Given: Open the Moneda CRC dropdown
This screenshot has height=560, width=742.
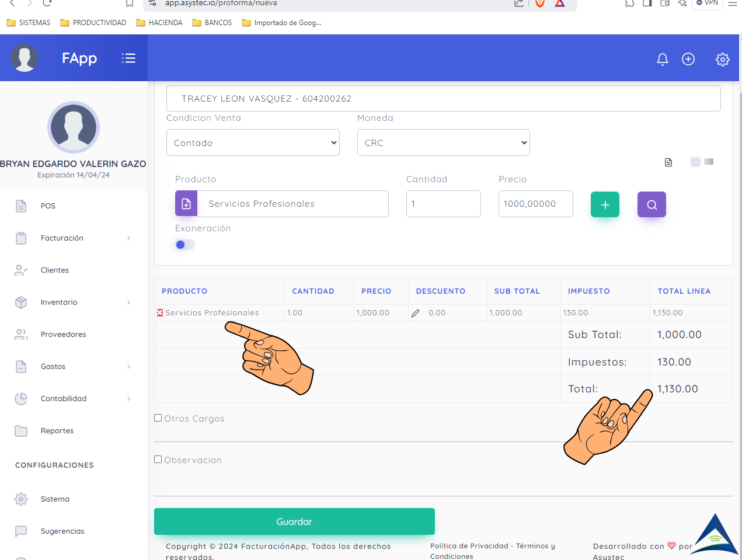Looking at the screenshot, I should 443,142.
